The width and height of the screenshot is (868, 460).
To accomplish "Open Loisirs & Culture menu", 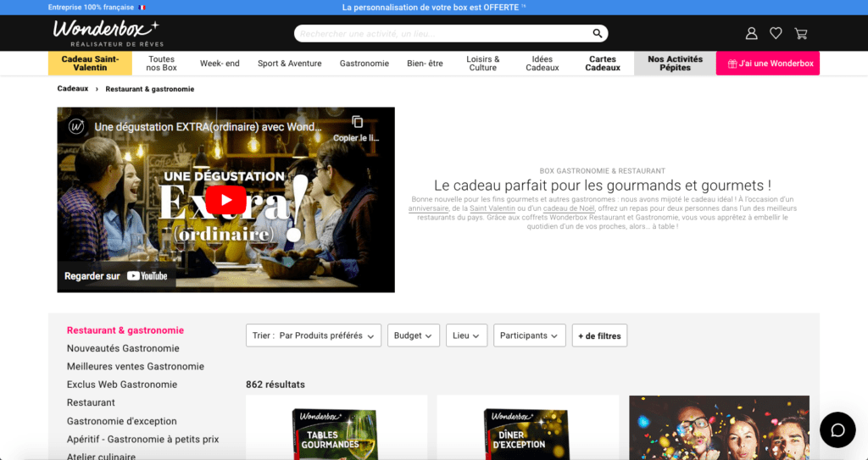I will [482, 63].
